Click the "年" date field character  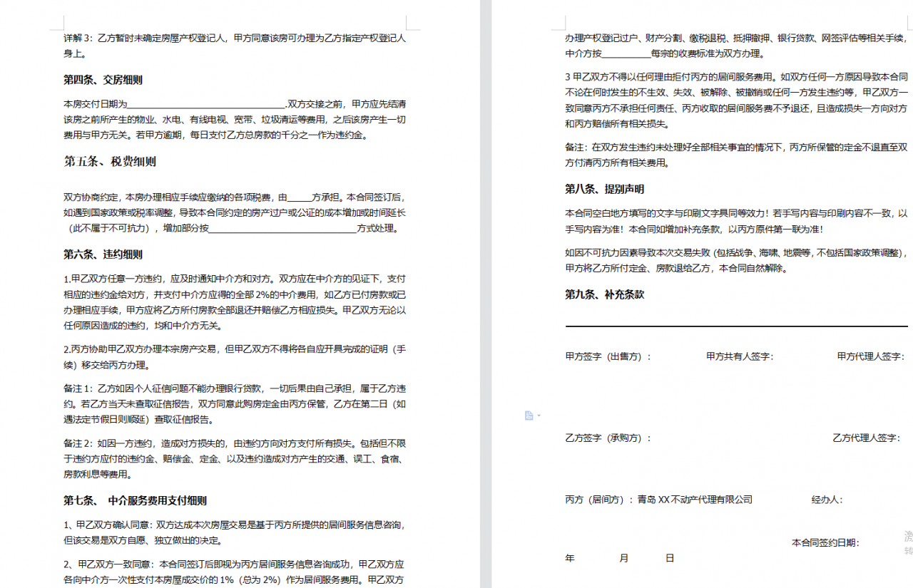tap(570, 558)
